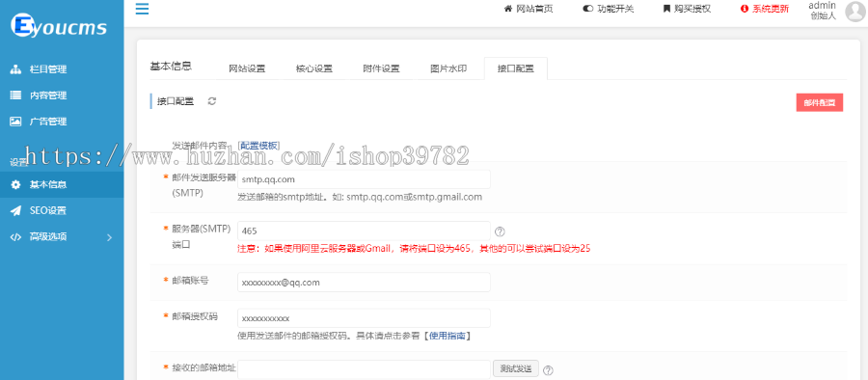Image resolution: width=868 pixels, height=380 pixels.
Task: Click 系统更新 alert in top bar
Action: 765,9
